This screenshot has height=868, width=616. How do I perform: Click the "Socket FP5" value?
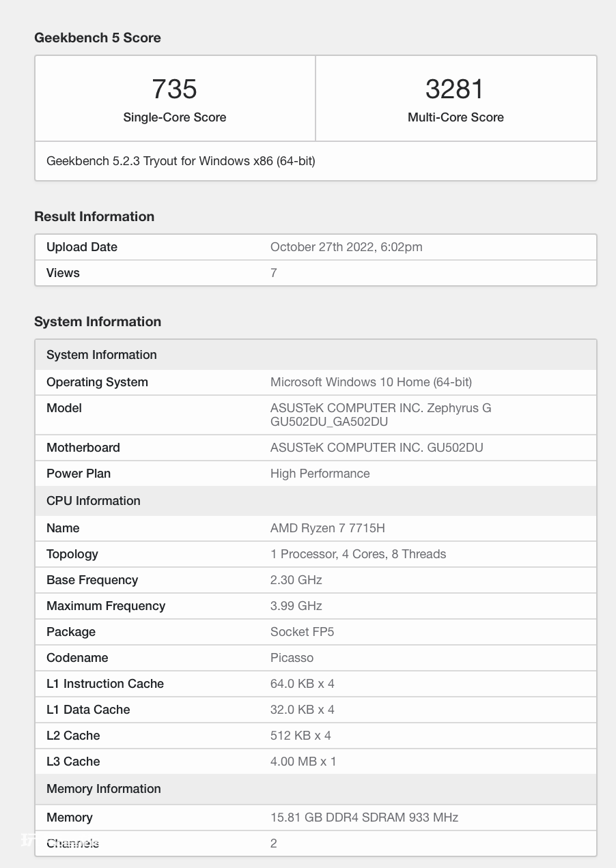(x=303, y=632)
